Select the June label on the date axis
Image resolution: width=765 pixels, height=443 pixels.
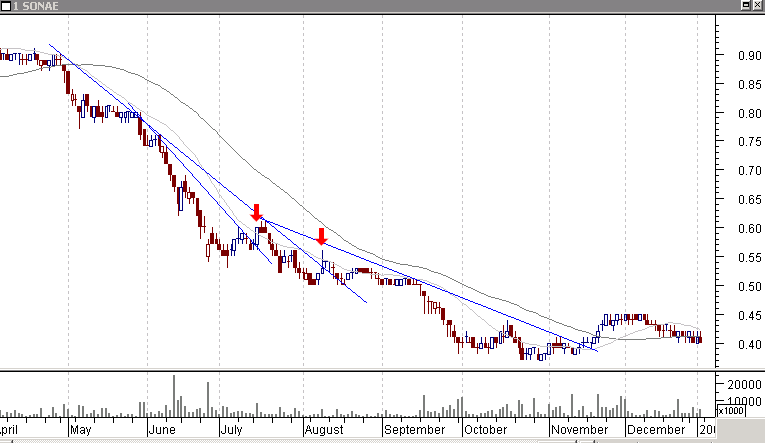pyautogui.click(x=161, y=430)
